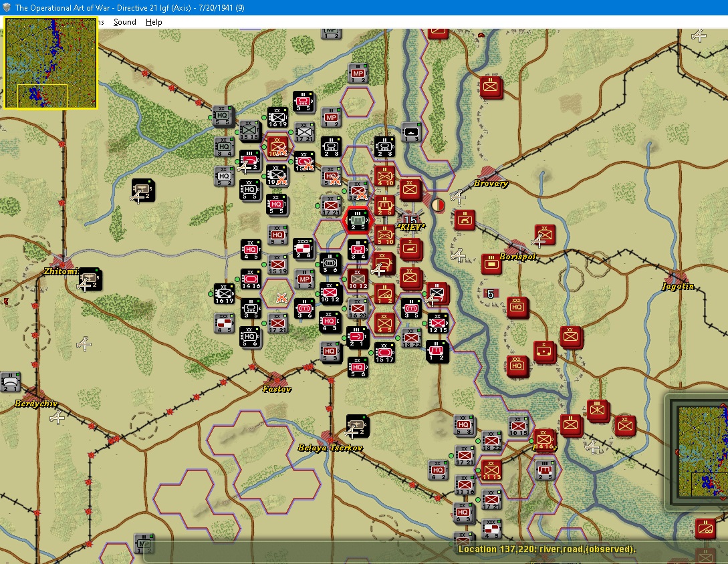
Task: Click the Fastov town label
Action: coord(277,389)
